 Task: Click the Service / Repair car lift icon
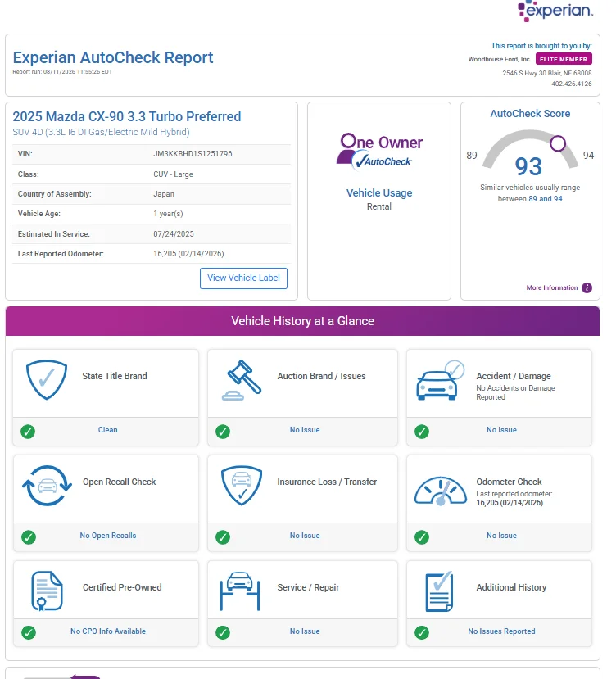(240, 591)
